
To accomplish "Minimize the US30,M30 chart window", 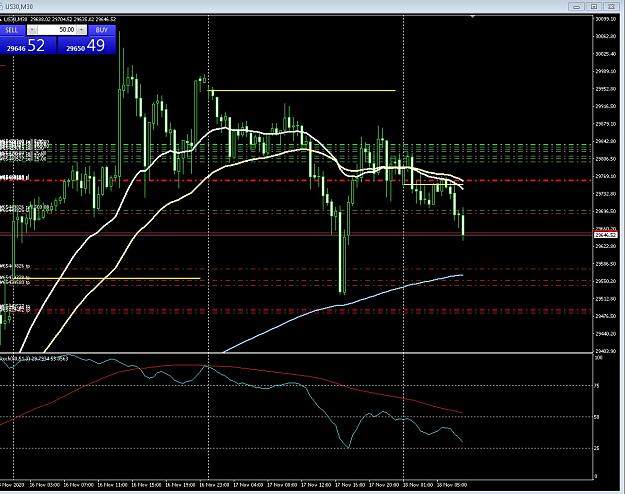I will click(x=576, y=6).
